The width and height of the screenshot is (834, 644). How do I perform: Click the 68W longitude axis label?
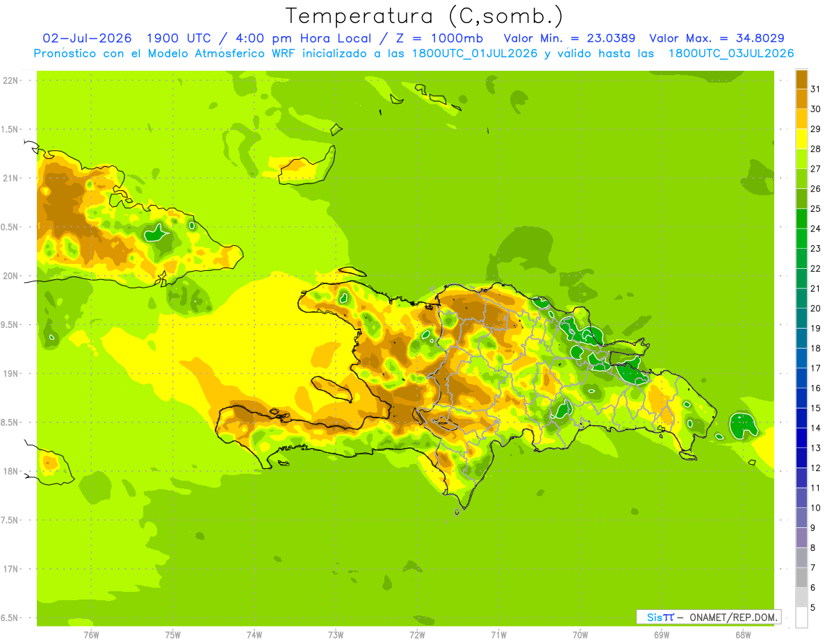743,634
